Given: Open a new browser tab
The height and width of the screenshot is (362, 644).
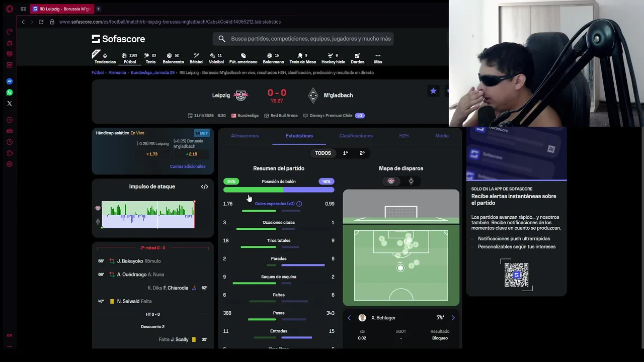Looking at the screenshot, I should pyautogui.click(x=98, y=9).
